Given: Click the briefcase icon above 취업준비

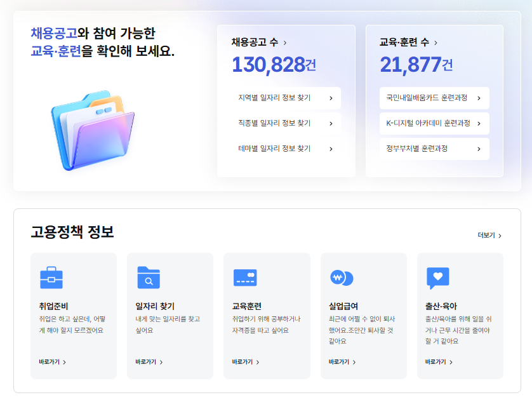Looking at the screenshot, I should [x=51, y=278].
